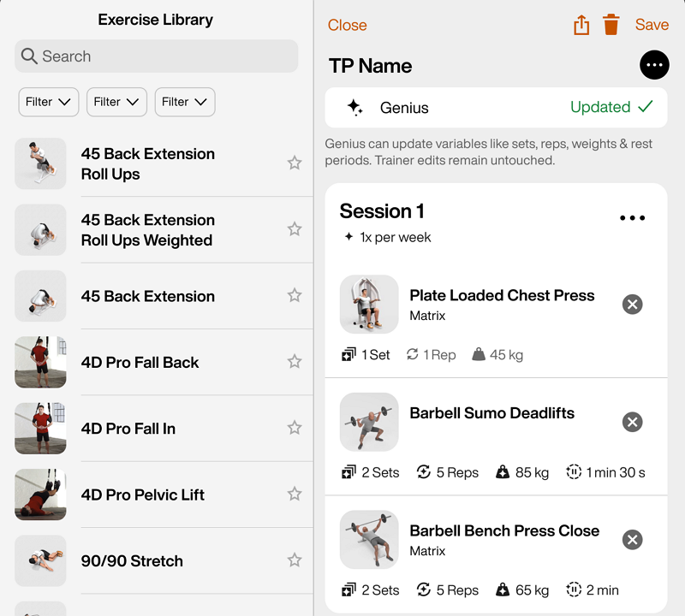
Task: Tap the share icon in top bar
Action: [581, 25]
